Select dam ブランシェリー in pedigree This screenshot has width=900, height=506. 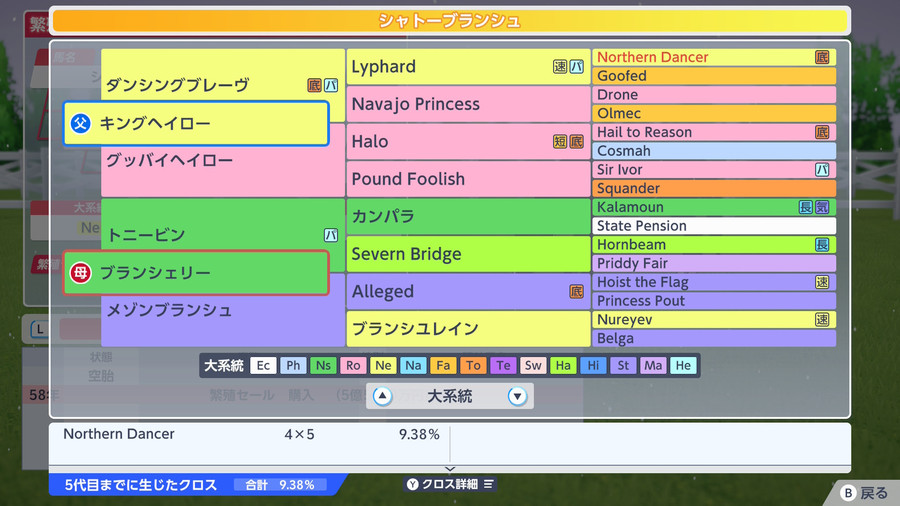click(196, 273)
